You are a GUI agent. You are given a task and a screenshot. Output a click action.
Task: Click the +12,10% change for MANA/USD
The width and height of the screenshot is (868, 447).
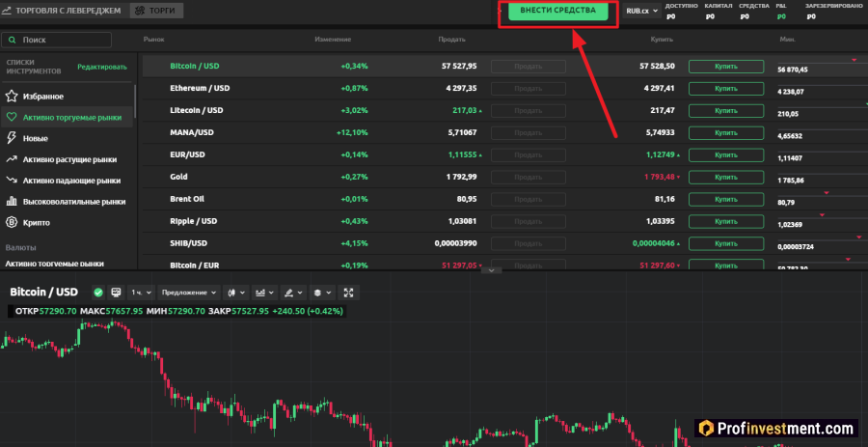(352, 133)
